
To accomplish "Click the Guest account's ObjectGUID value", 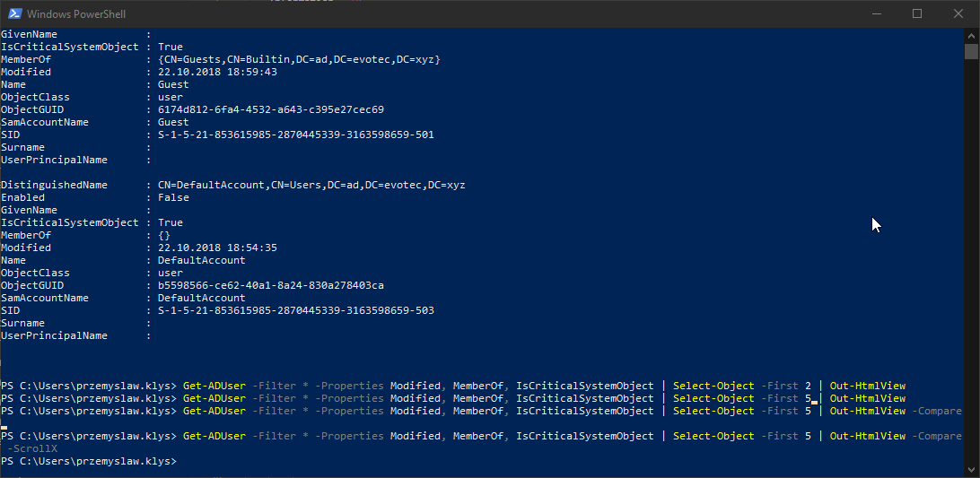I will 270,109.
